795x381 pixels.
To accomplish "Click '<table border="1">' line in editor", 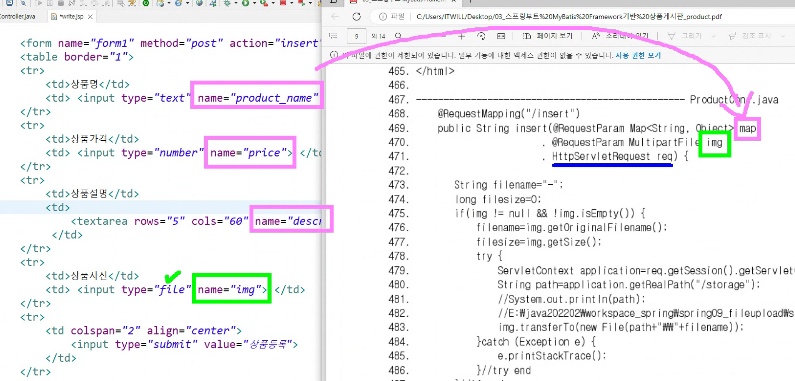I will [x=77, y=57].
